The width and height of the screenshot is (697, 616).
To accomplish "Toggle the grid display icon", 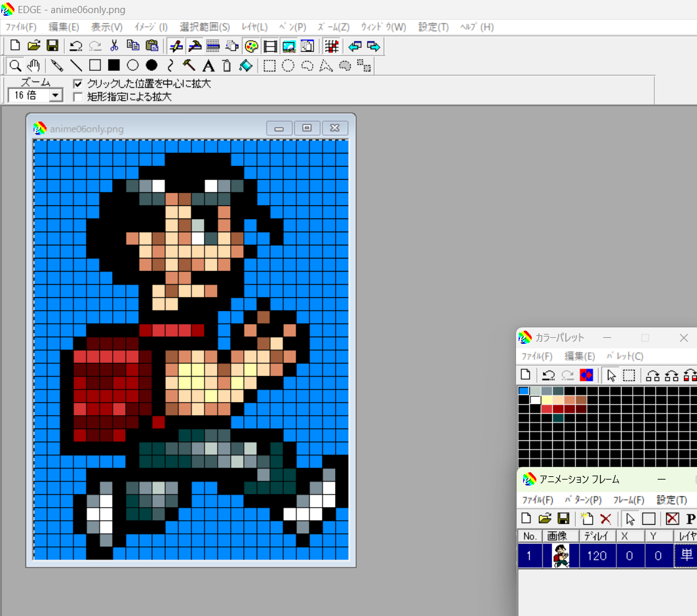I will tap(332, 46).
